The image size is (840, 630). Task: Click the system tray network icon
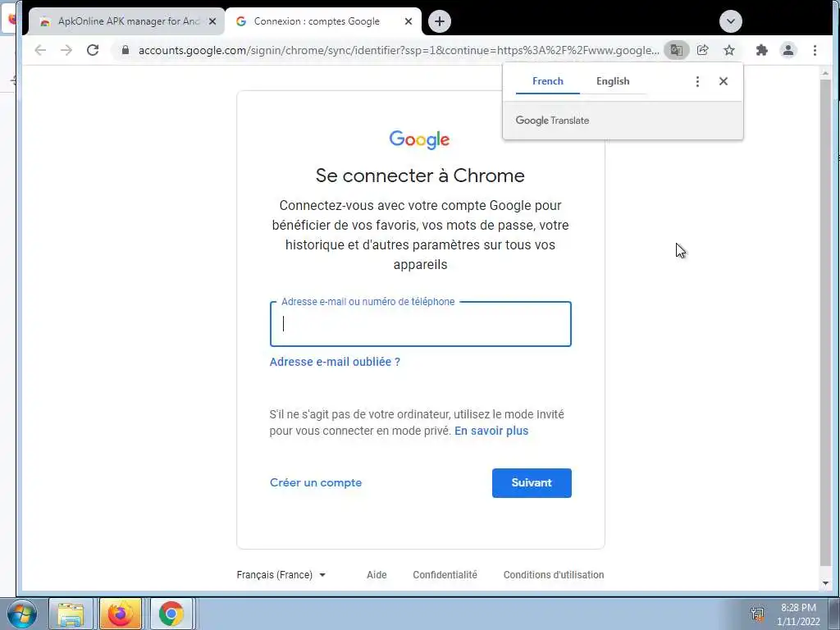(x=757, y=614)
